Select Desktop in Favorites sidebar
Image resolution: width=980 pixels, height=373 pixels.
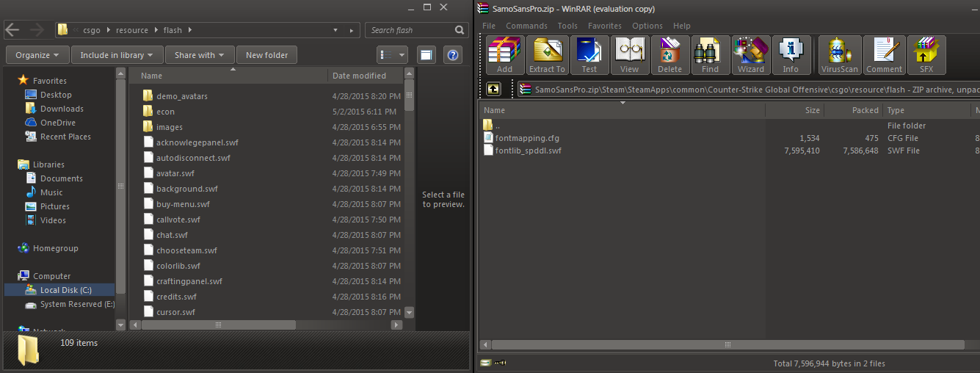pyautogui.click(x=56, y=95)
